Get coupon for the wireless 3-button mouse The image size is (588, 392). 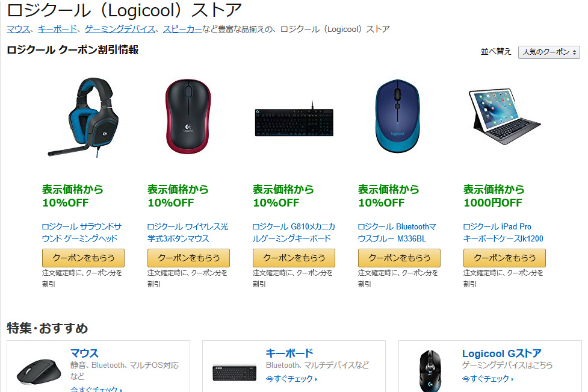pyautogui.click(x=188, y=258)
